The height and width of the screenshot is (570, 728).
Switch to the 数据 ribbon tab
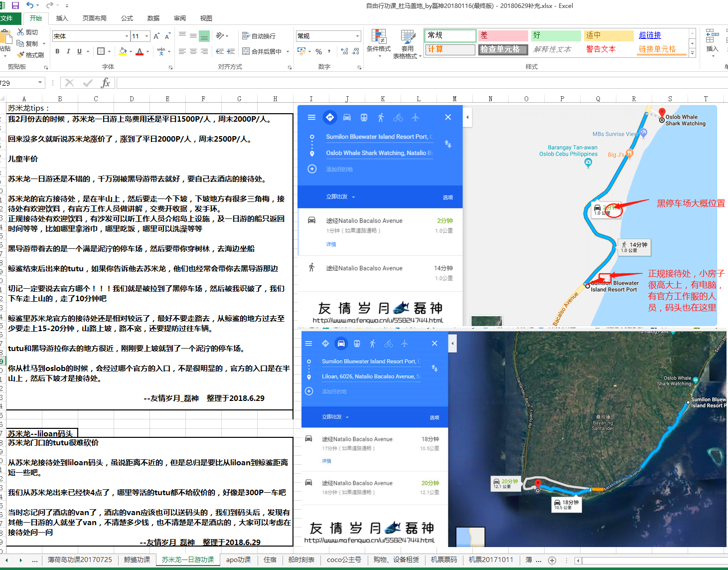click(153, 18)
